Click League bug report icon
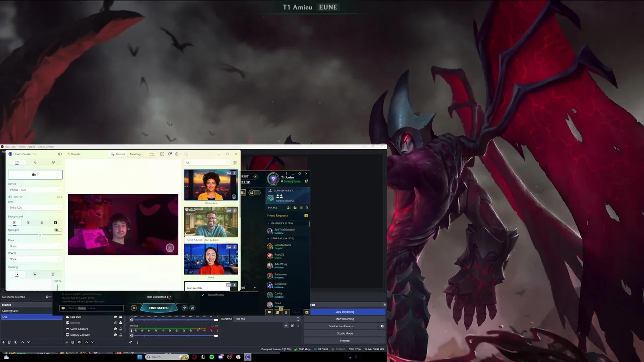 click(x=307, y=312)
